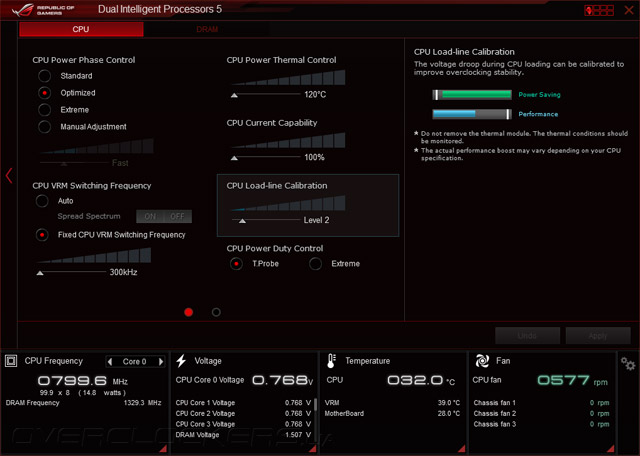Viewport: 640px width, 456px height.
Task: Expand the CPU Frequency panel corner arrow
Action: click(163, 449)
